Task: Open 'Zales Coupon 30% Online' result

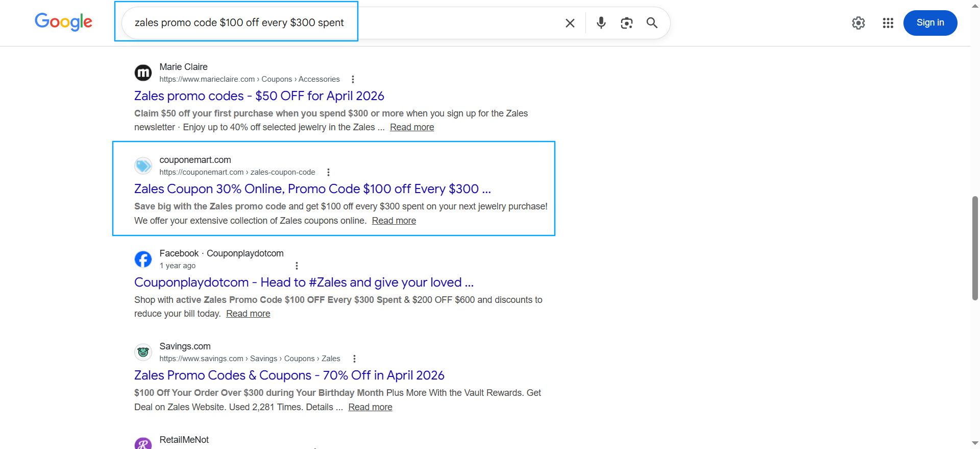Action: [312, 189]
